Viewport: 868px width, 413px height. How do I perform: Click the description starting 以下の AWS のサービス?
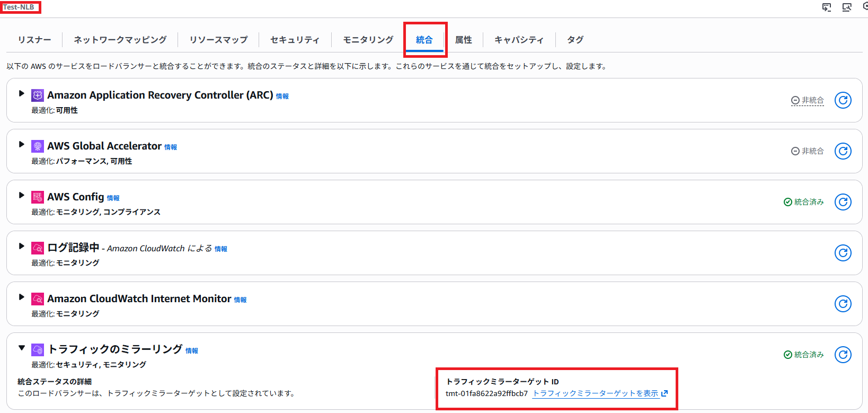coord(306,66)
